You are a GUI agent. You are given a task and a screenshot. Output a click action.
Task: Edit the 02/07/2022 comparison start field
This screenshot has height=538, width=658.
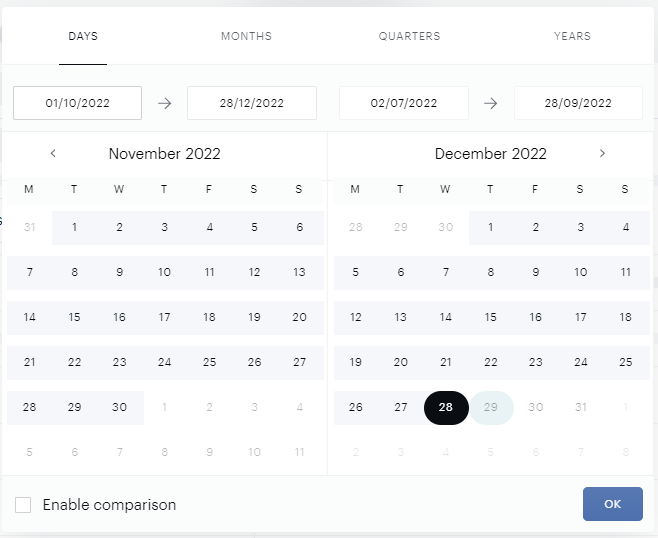(x=404, y=103)
